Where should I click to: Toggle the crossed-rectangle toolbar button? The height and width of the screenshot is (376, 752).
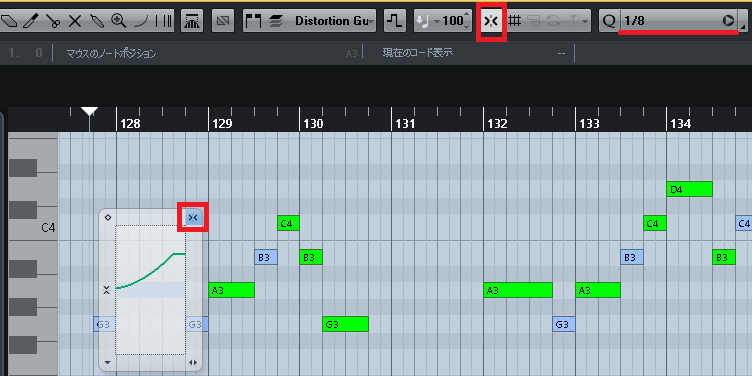223,21
